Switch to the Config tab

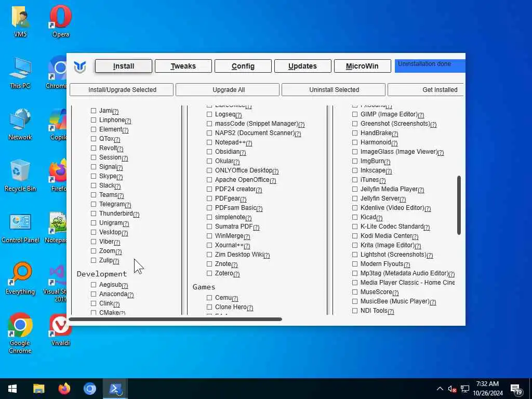(x=243, y=66)
